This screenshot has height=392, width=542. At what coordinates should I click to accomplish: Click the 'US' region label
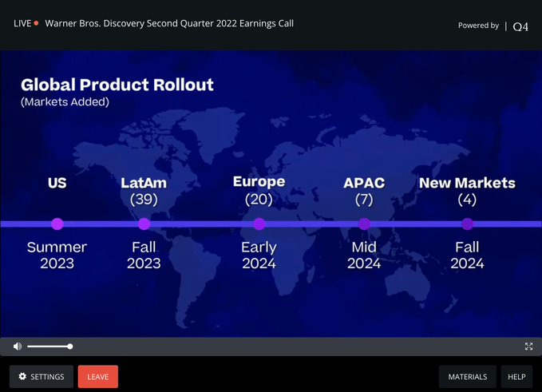(x=57, y=183)
